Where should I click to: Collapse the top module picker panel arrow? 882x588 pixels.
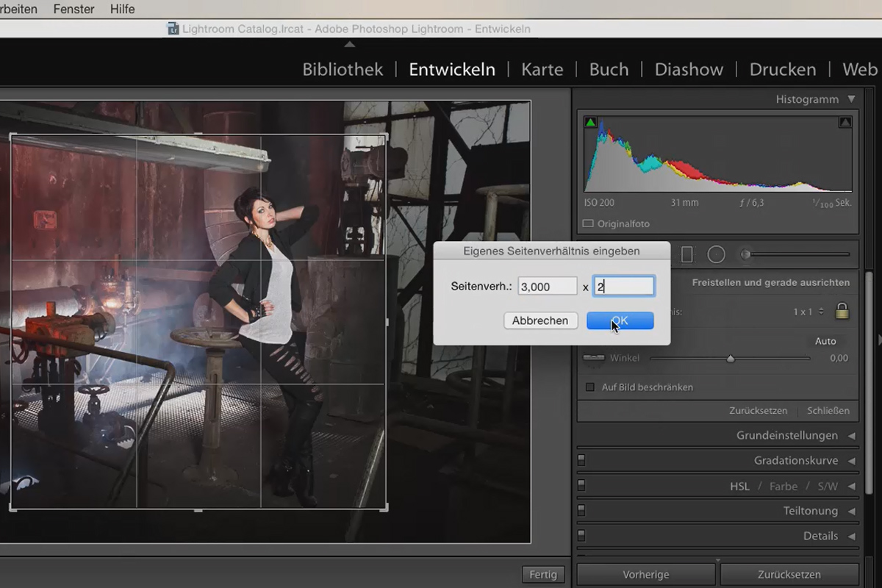click(350, 44)
